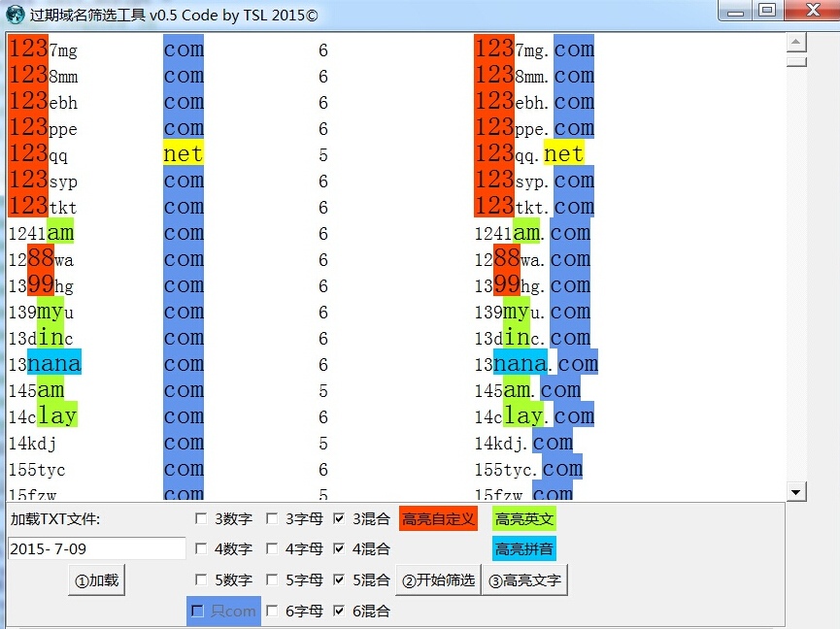Click the list scrollbar up arrow
Viewport: 840px width, 629px height.
[796, 43]
